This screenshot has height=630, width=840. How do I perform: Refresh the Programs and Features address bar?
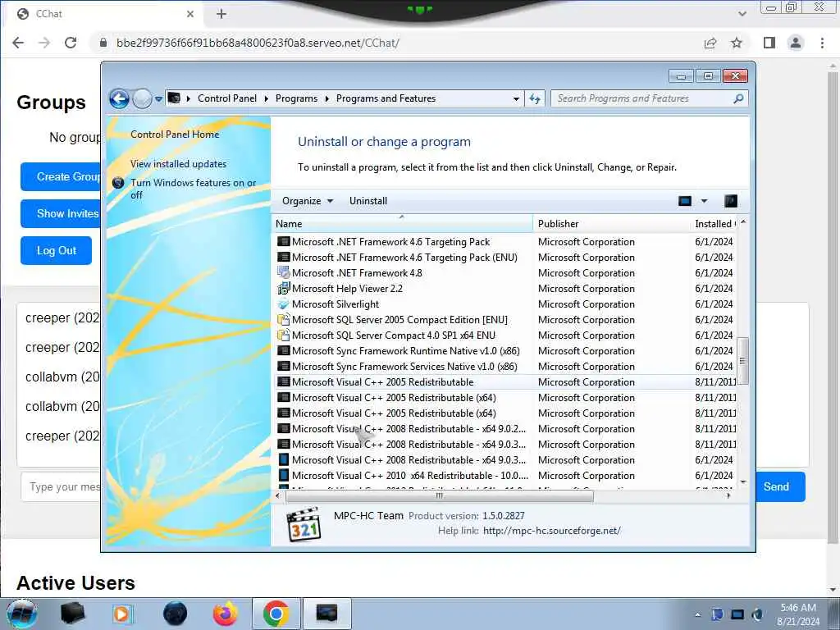535,98
